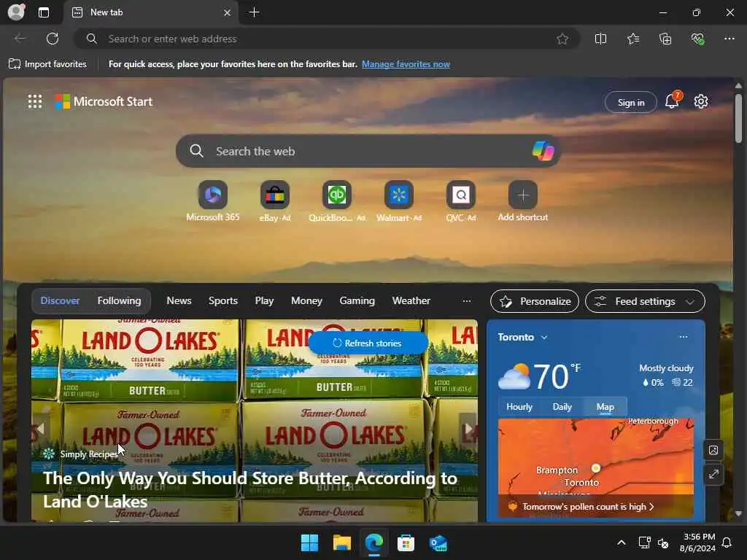747x560 pixels.
Task: Open the News feed tab
Action: point(179,300)
